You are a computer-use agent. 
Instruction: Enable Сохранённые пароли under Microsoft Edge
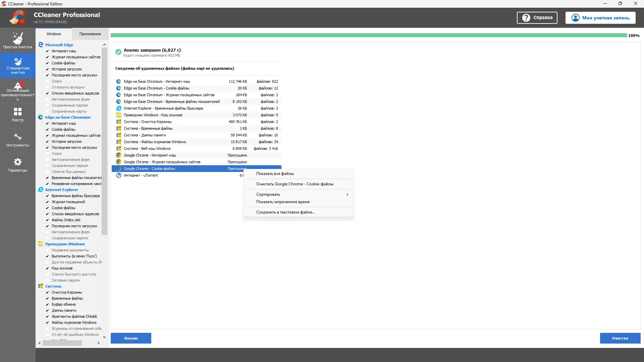[x=47, y=105]
